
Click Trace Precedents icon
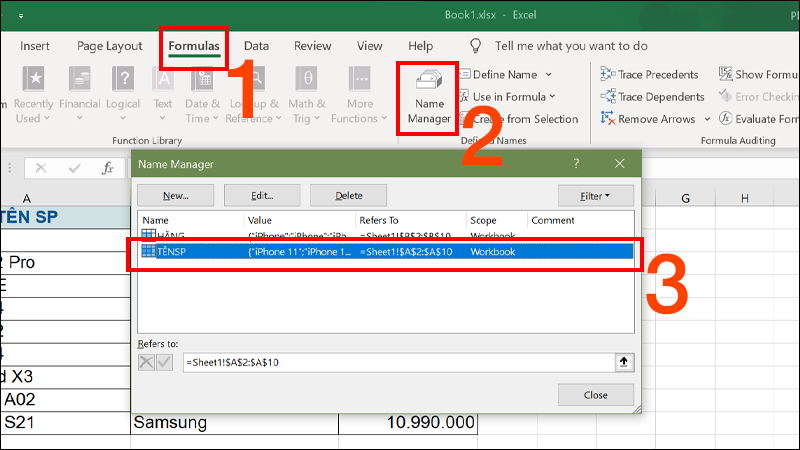click(x=606, y=75)
